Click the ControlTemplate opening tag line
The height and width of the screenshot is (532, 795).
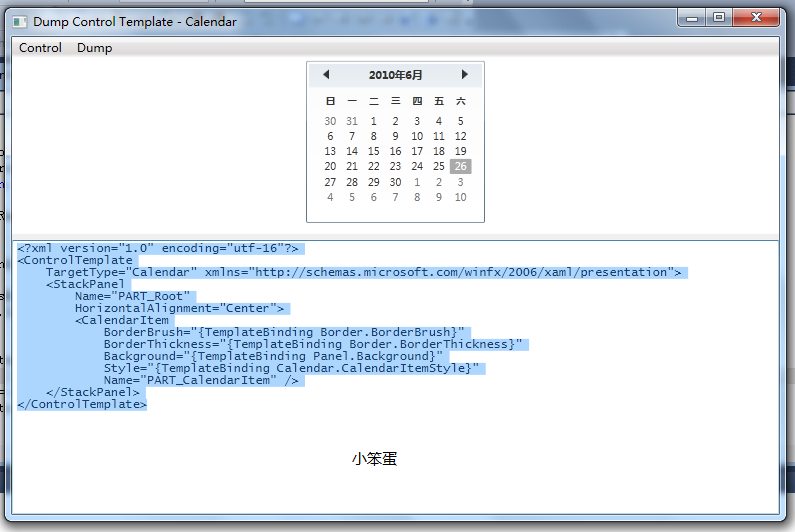[x=75, y=260]
